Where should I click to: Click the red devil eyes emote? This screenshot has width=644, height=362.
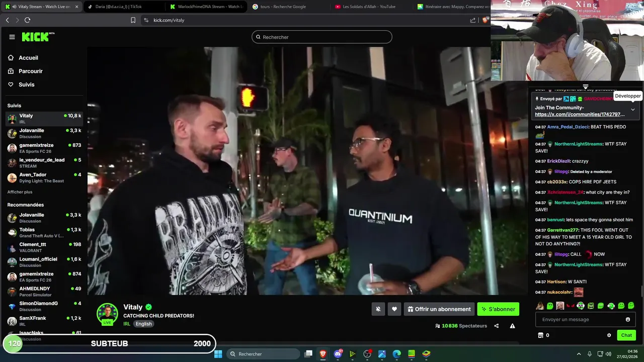click(570, 306)
